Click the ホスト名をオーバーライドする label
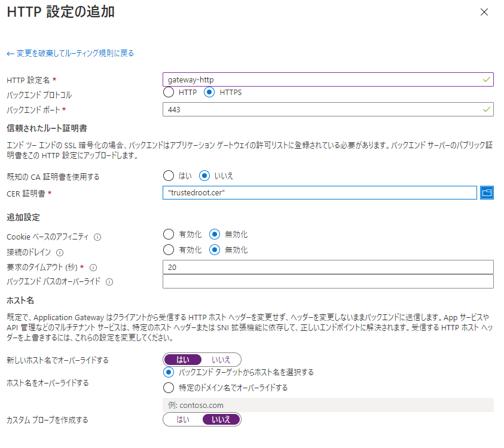The width and height of the screenshot is (504, 448). pos(48,383)
